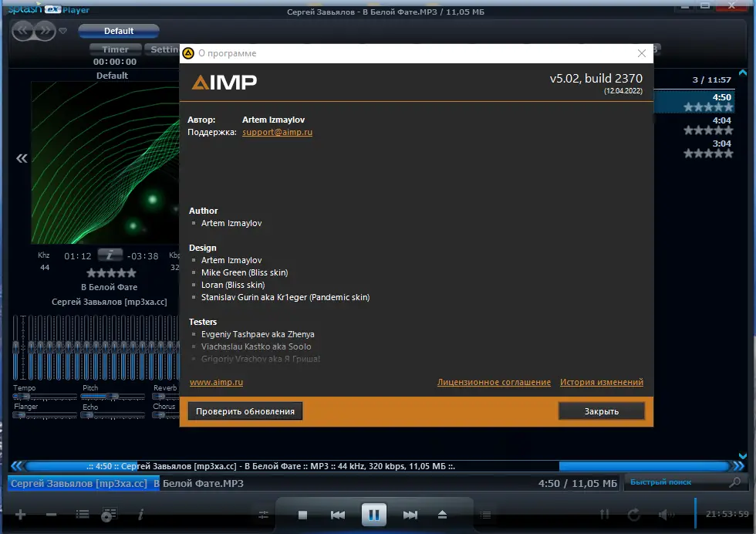Adjust the leftmost equalizer preamp slider
Screen dimensions: 756x534
tap(16, 347)
